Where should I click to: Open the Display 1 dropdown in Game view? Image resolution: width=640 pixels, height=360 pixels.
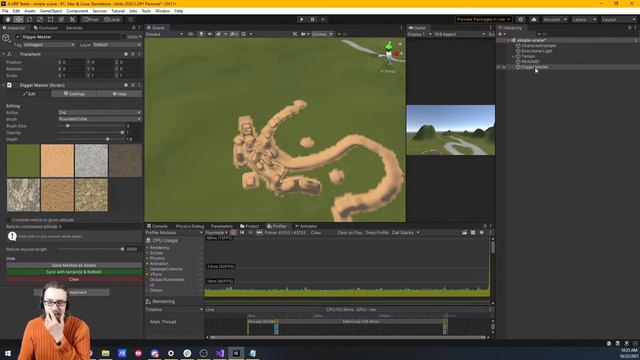pyautogui.click(x=419, y=34)
